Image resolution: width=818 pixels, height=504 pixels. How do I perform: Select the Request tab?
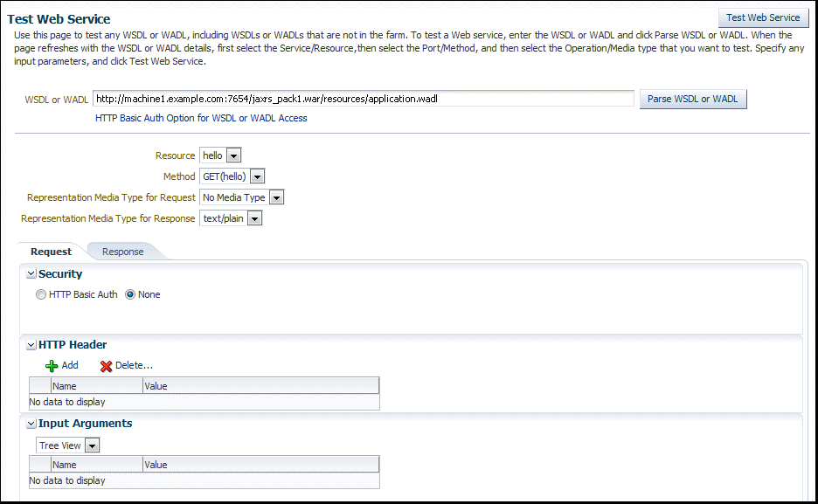point(51,252)
